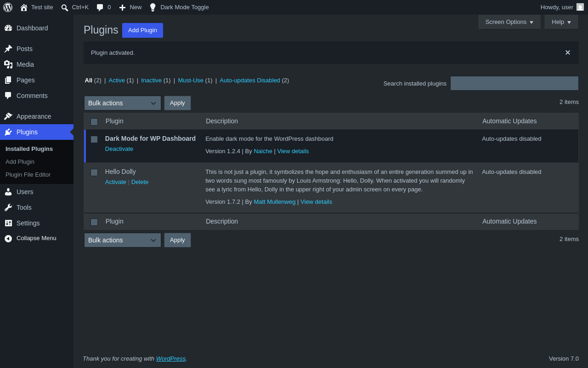Click the Posts pin icon

click(x=8, y=49)
